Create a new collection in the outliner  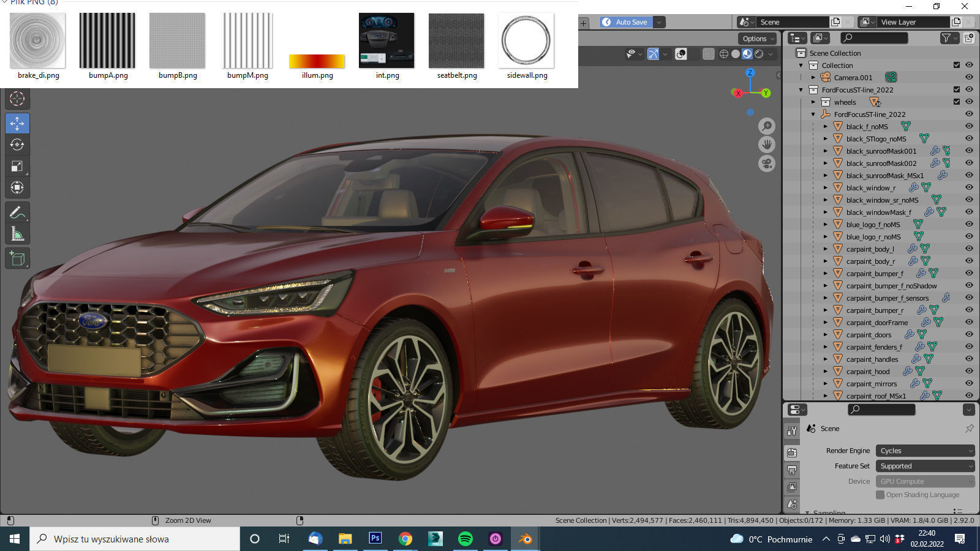969,38
